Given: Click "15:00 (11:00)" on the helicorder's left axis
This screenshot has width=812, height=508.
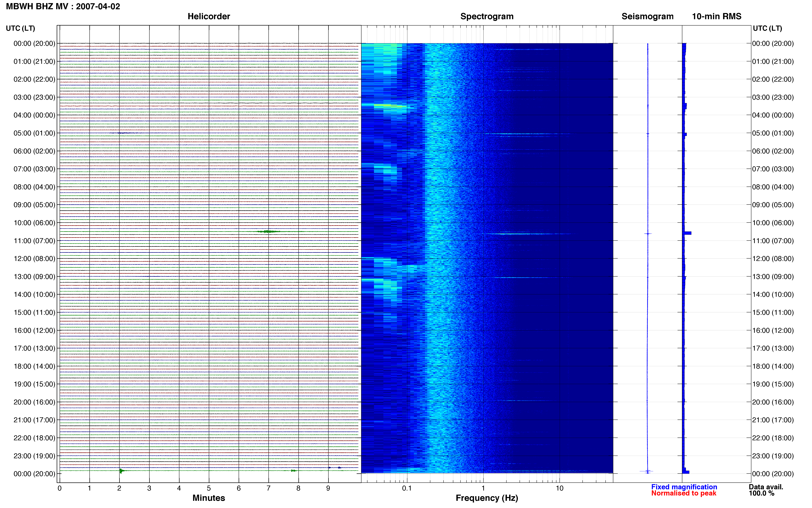Looking at the screenshot, I should point(34,312).
